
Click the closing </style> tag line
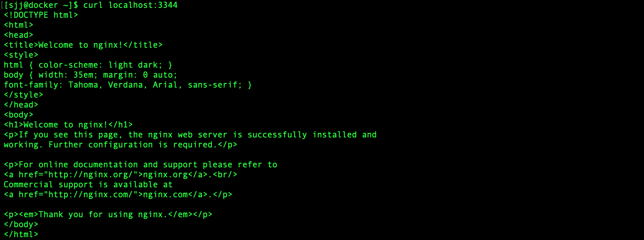tap(23, 95)
